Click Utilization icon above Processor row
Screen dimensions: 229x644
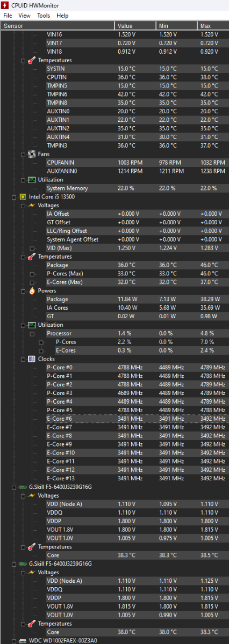(32, 325)
